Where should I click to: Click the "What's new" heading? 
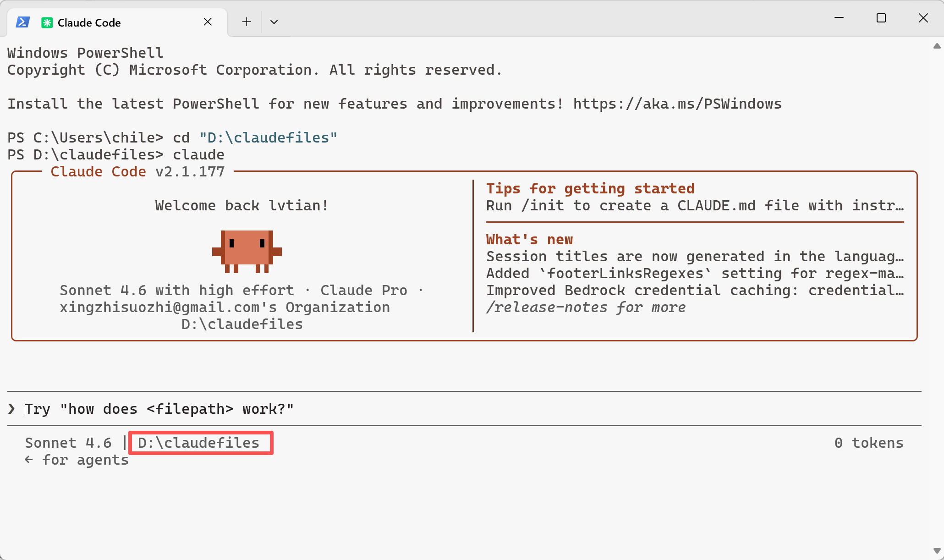point(529,239)
